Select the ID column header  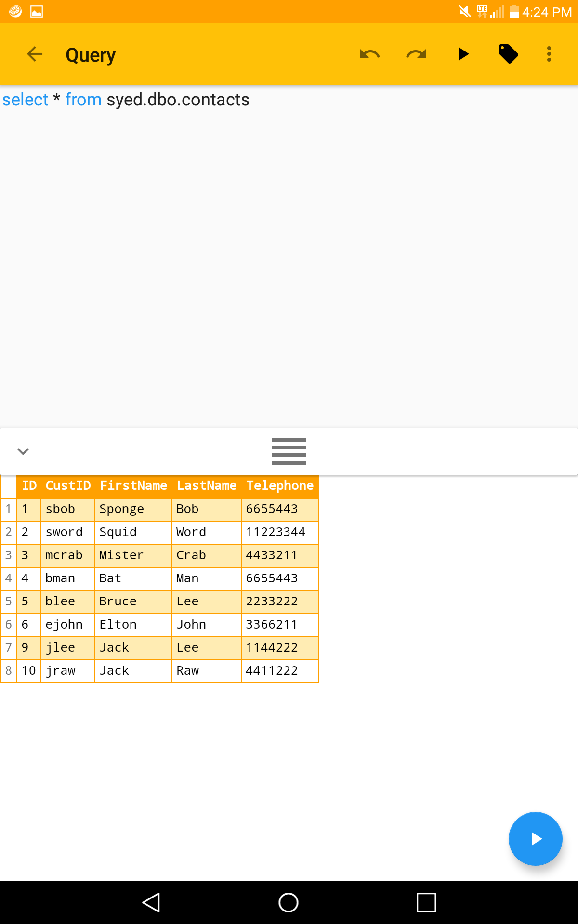coord(29,486)
